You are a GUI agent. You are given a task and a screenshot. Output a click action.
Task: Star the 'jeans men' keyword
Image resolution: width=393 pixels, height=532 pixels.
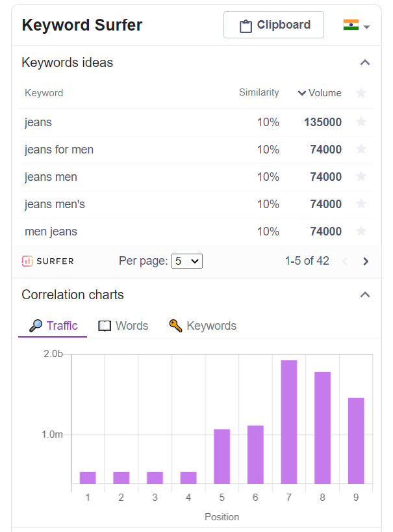(x=361, y=176)
